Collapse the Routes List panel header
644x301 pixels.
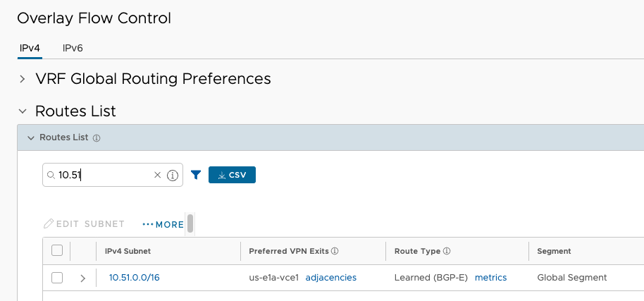[31, 138]
